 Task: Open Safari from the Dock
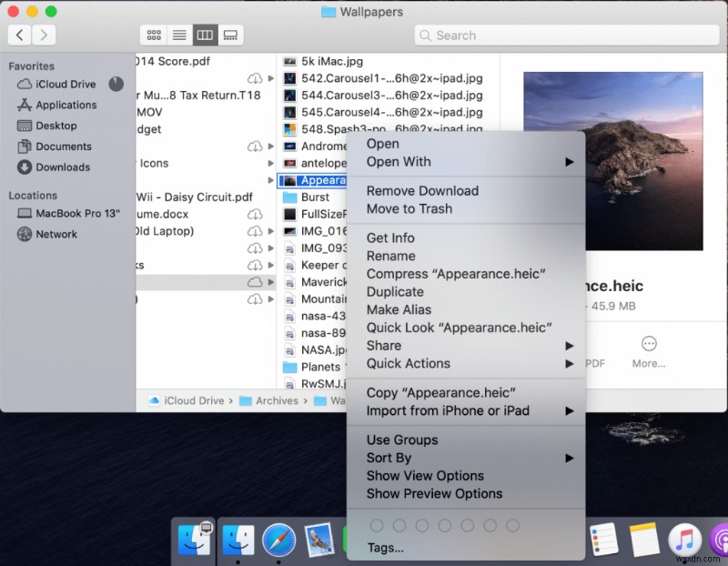[x=279, y=539]
